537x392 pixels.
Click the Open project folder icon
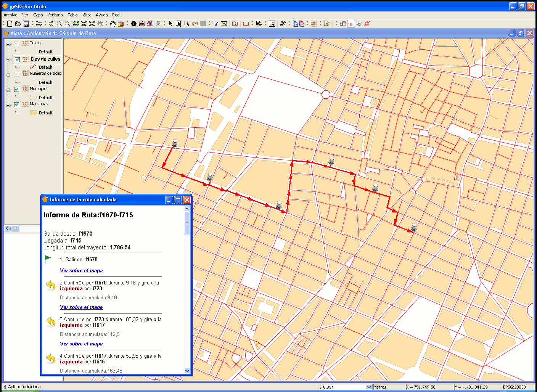pos(18,24)
